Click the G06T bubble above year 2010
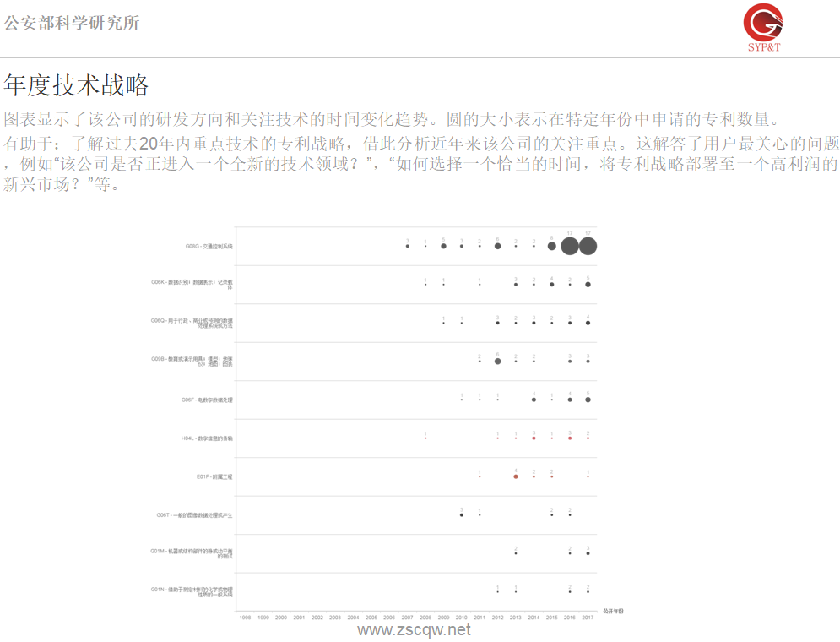The width and height of the screenshot is (840, 642). click(461, 515)
